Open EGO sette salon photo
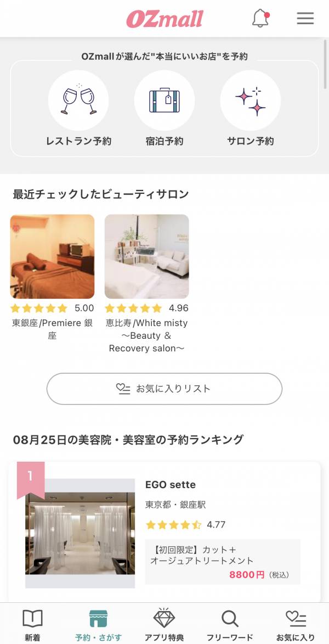 click(x=80, y=533)
